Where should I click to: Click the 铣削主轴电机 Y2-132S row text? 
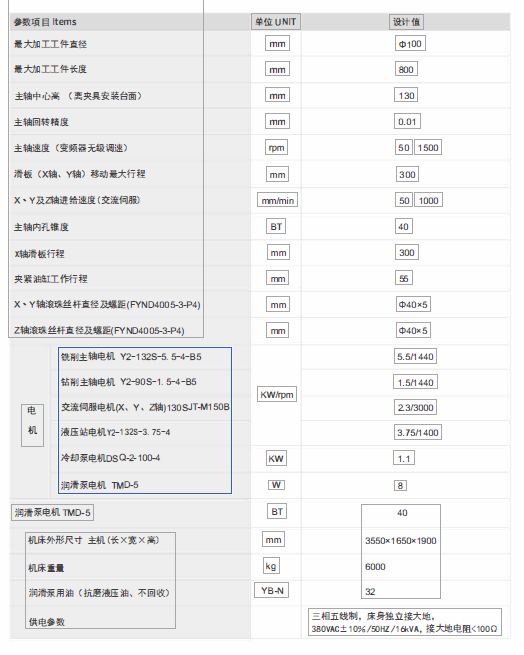coord(131,357)
